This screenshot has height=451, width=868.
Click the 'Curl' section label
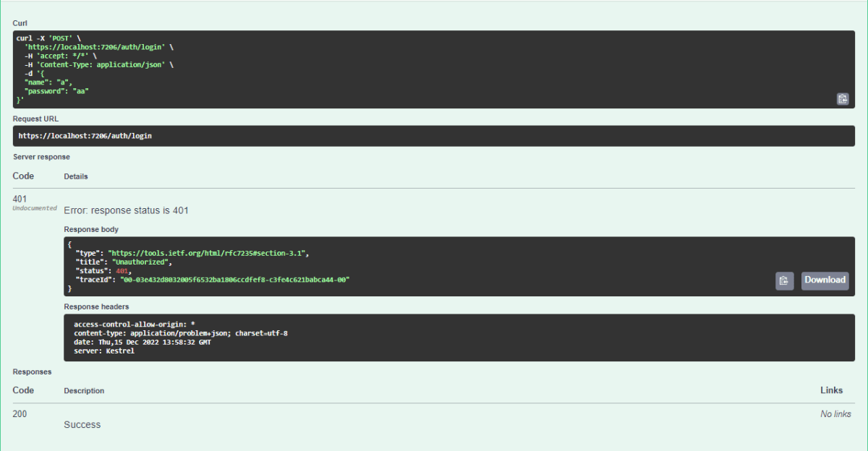20,23
